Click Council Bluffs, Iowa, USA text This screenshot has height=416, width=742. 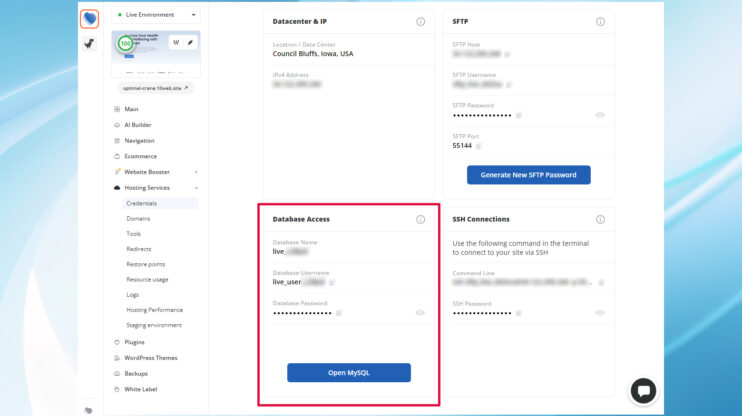[313, 54]
